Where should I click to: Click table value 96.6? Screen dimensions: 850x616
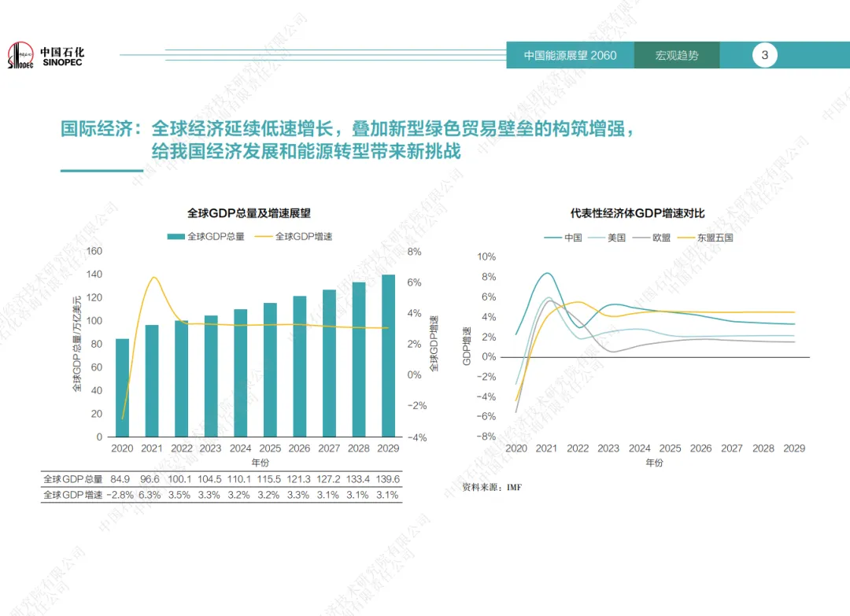pyautogui.click(x=150, y=479)
